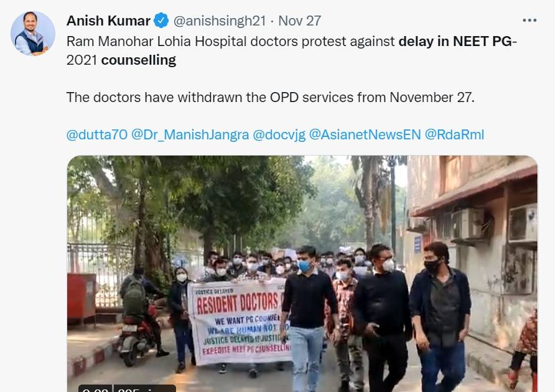Open Anish Kumar's profile picture
This screenshot has width=558, height=392.
(33, 34)
